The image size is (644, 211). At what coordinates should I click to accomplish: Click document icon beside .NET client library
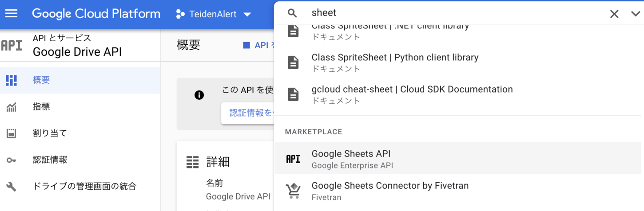click(293, 31)
